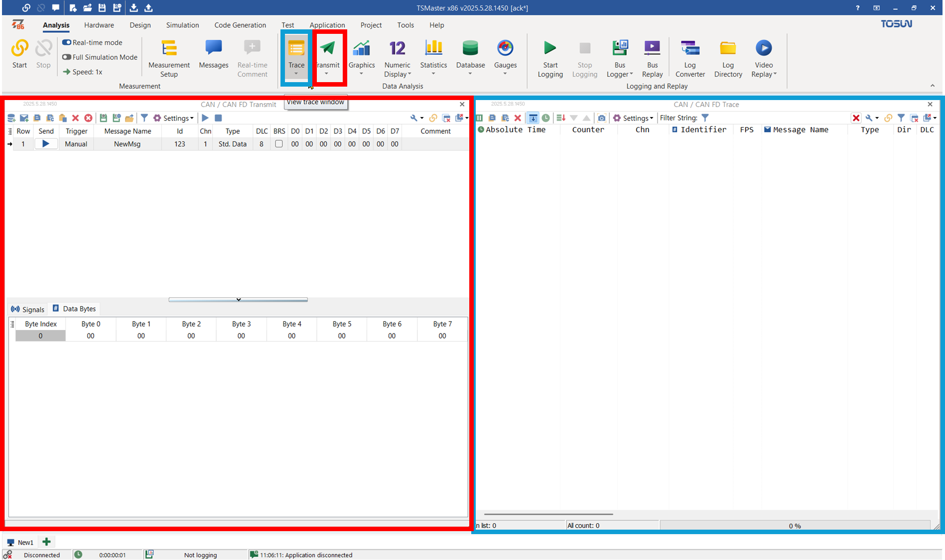Open the Code Generation tab

tap(240, 25)
